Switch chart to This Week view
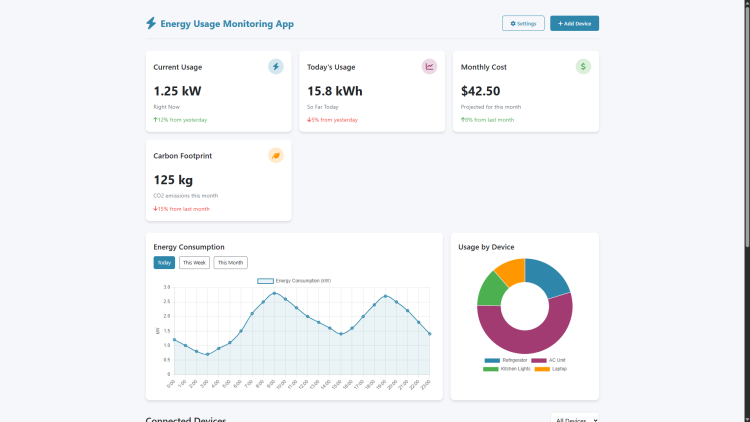 pyautogui.click(x=194, y=263)
